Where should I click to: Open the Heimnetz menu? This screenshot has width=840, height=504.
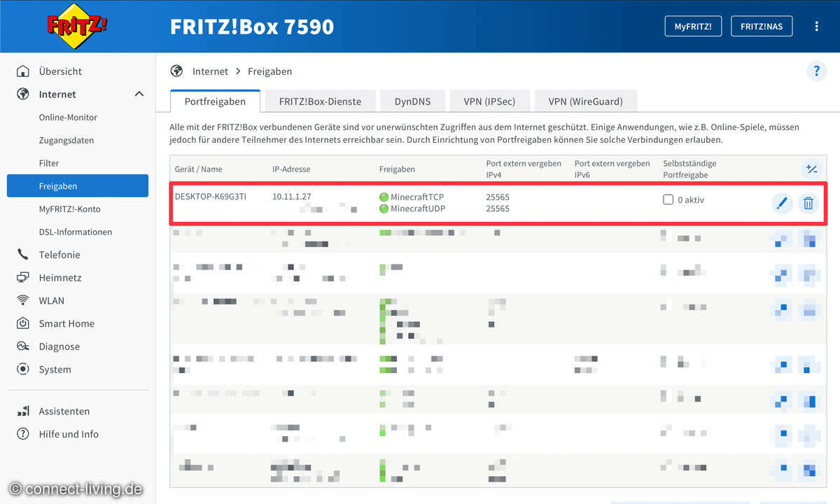pyautogui.click(x=60, y=278)
